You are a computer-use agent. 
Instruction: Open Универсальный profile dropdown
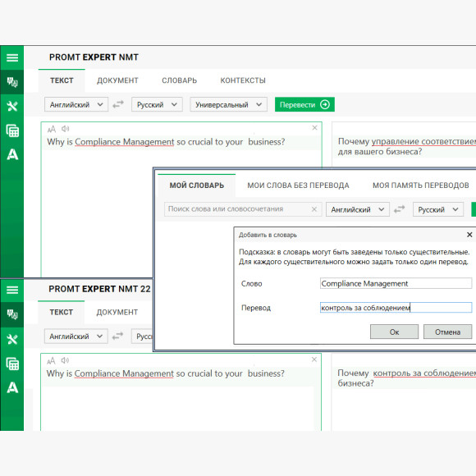(229, 104)
